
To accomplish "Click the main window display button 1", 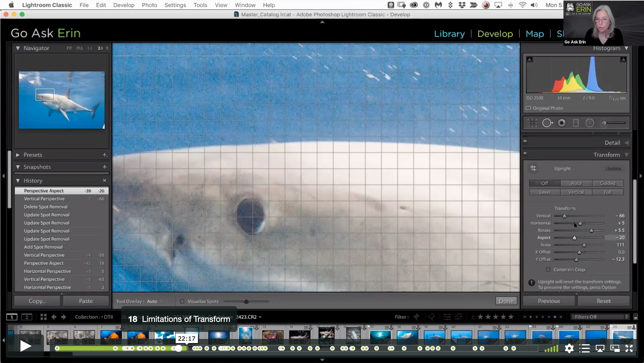I will pyautogui.click(x=12, y=317).
